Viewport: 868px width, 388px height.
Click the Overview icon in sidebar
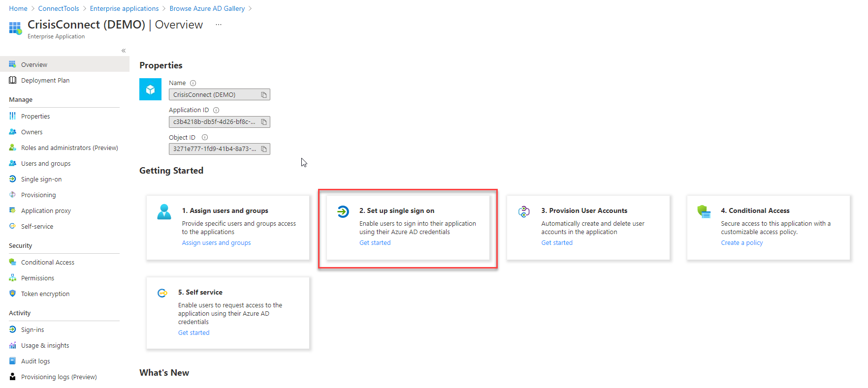point(12,64)
